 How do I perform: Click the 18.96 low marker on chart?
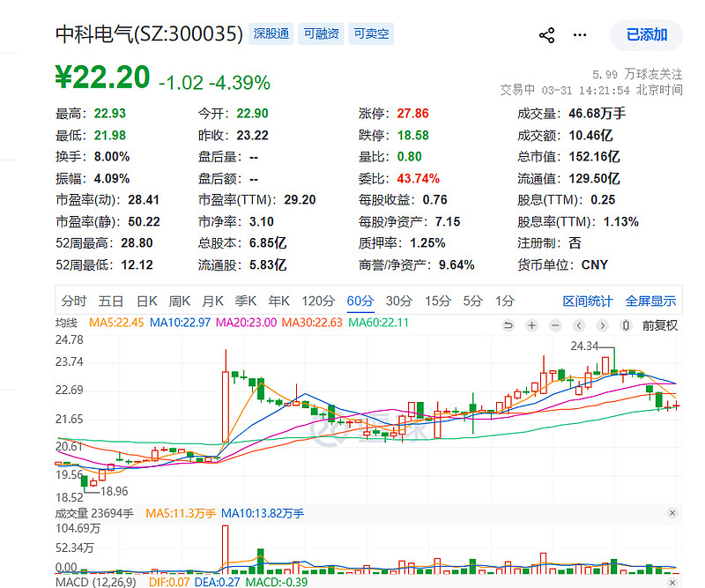point(115,491)
